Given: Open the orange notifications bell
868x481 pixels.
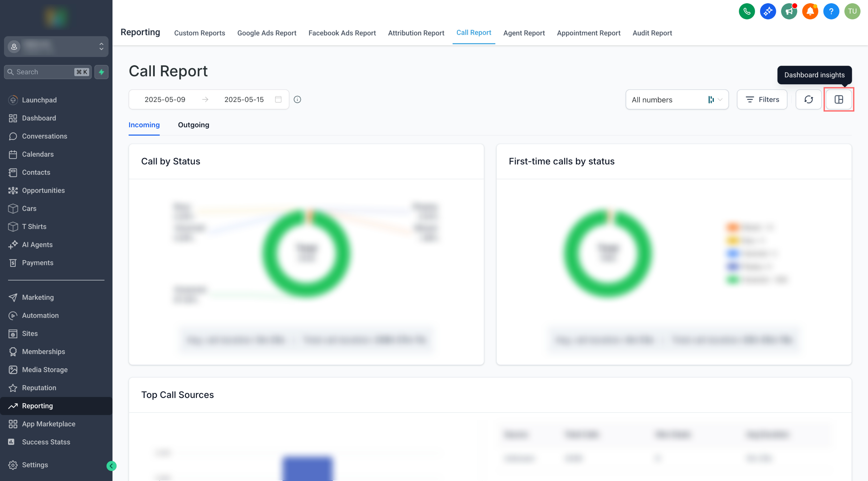Looking at the screenshot, I should point(810,11).
